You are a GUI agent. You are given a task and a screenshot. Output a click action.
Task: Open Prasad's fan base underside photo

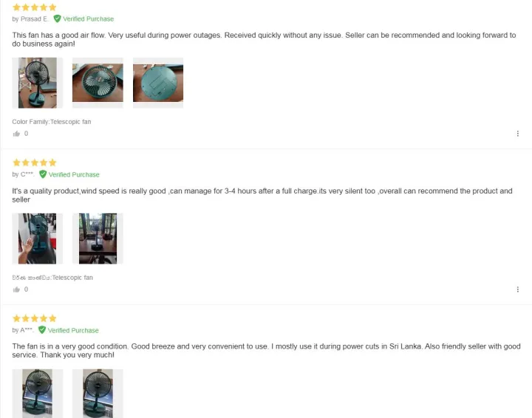coord(158,83)
